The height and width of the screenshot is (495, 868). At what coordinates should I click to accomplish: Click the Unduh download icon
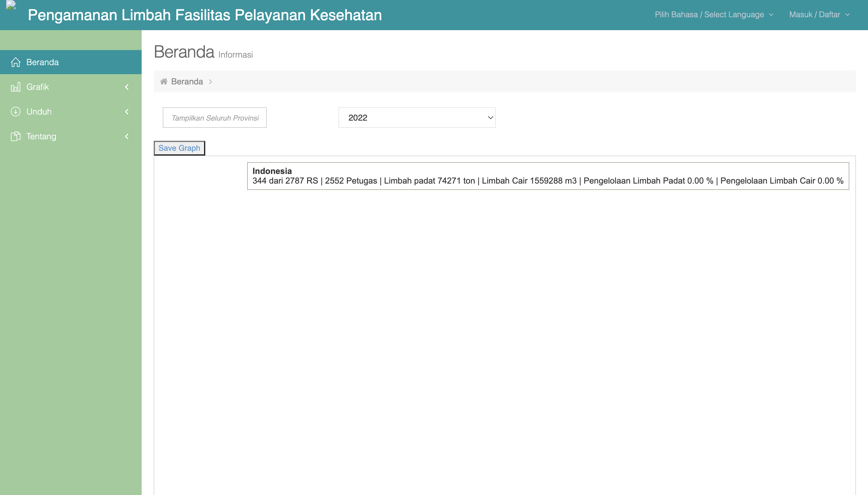tap(16, 112)
